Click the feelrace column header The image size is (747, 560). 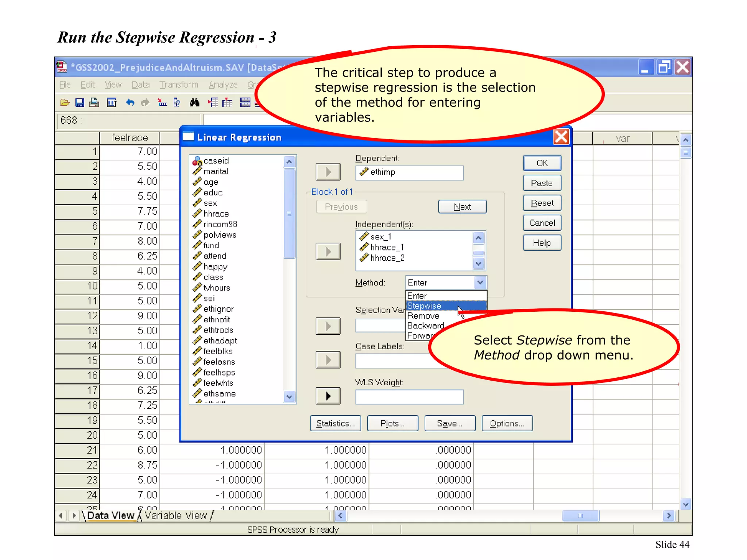coord(129,138)
